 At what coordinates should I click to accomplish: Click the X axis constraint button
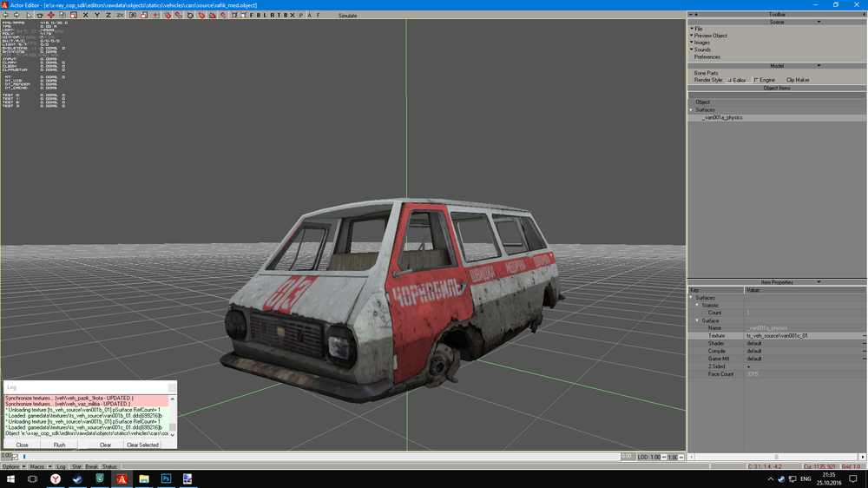[x=87, y=16]
